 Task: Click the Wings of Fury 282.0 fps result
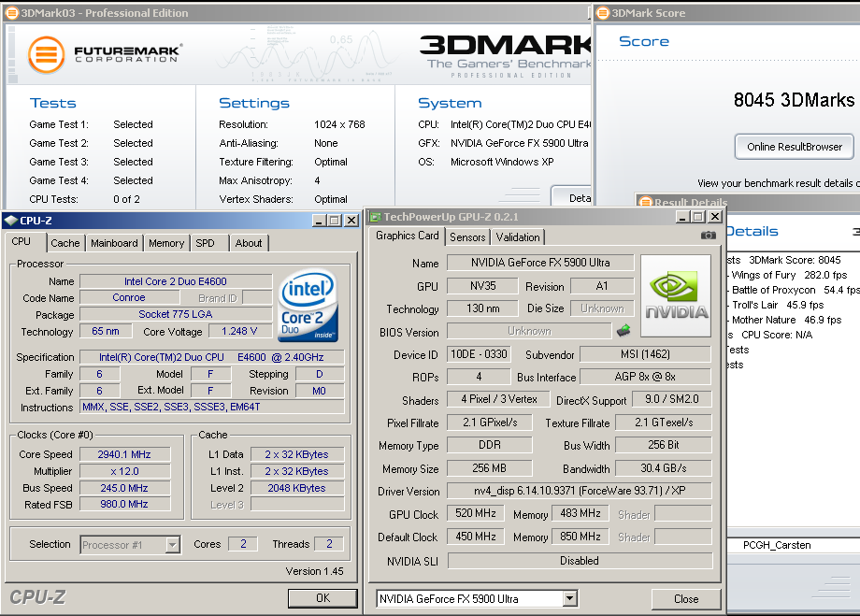click(x=789, y=275)
